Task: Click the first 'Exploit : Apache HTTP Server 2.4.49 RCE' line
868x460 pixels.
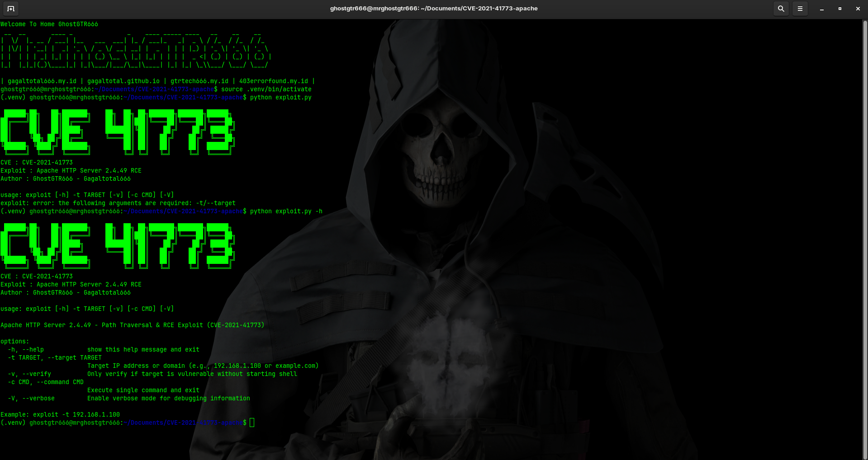Action: (x=71, y=171)
